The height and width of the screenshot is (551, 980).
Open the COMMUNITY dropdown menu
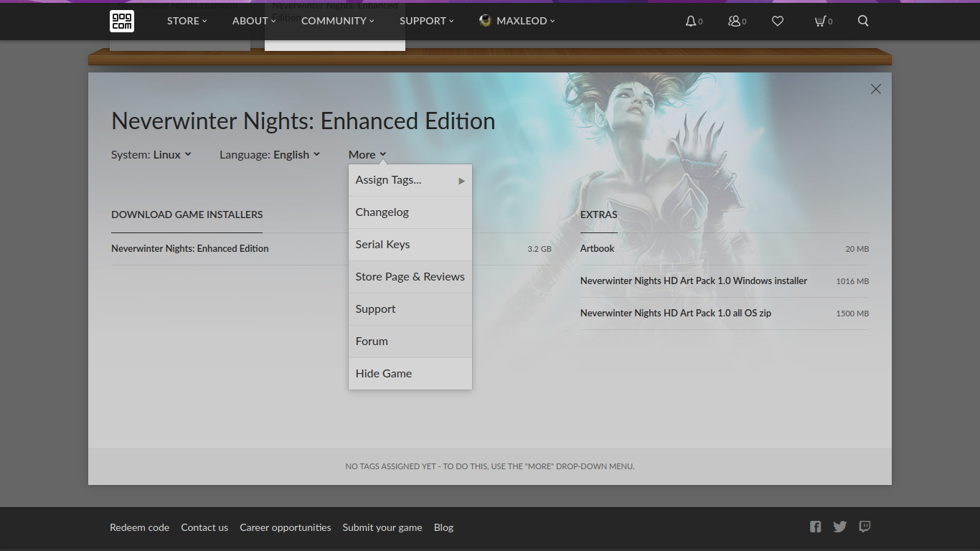click(x=338, y=21)
